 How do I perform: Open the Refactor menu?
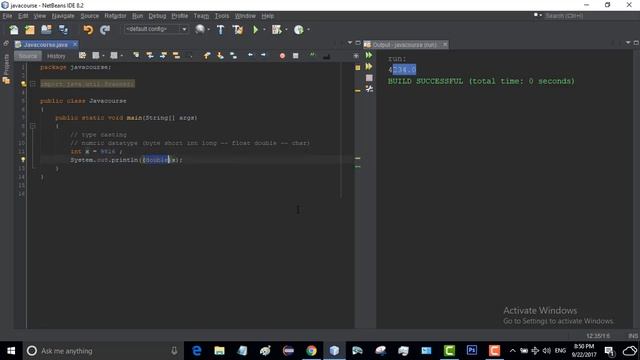(x=115, y=16)
